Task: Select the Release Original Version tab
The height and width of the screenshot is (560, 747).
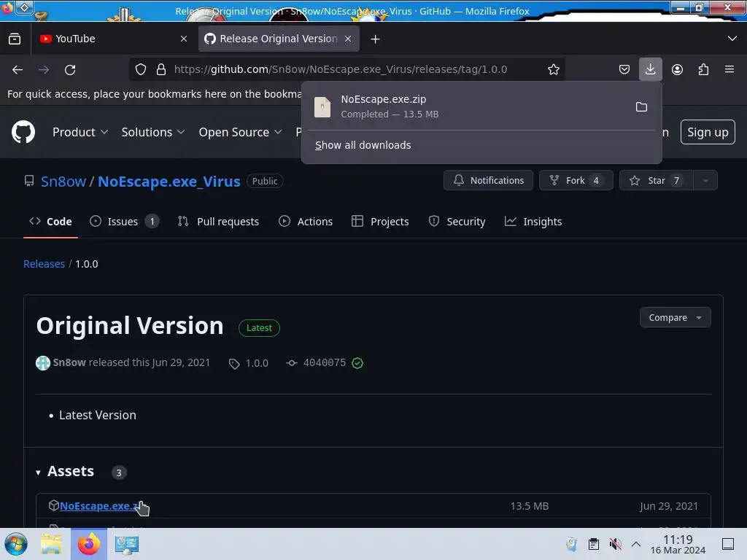Action: (279, 39)
